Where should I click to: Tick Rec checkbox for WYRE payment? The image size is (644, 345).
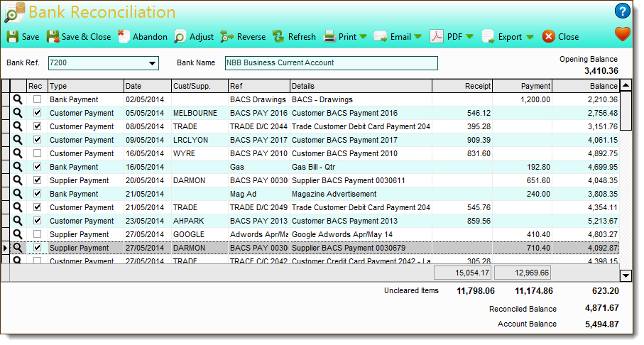point(38,153)
